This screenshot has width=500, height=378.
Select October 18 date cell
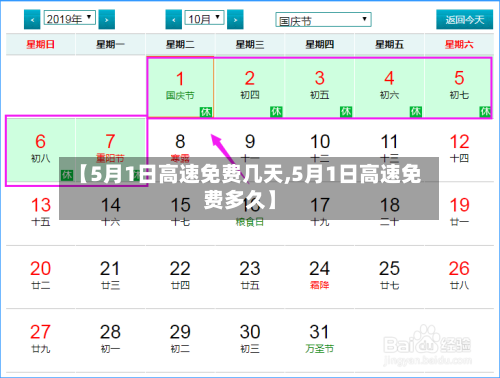tap(389, 213)
